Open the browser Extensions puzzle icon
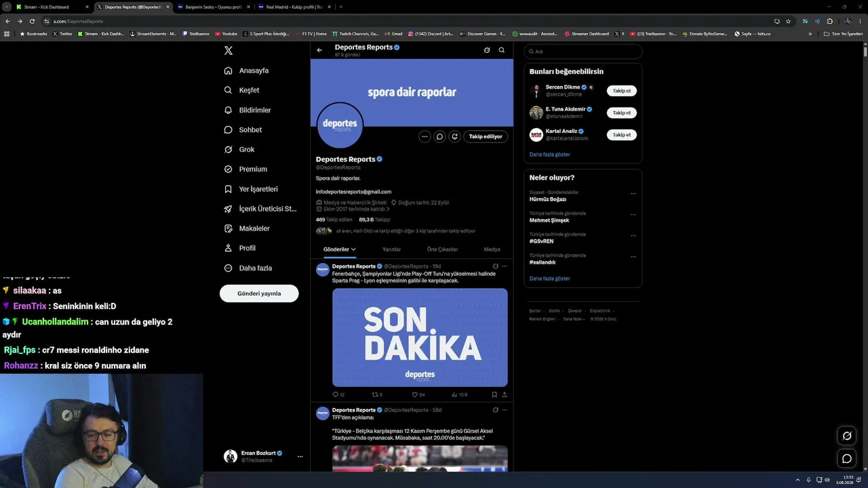Image resolution: width=868 pixels, height=488 pixels. pyautogui.click(x=829, y=21)
